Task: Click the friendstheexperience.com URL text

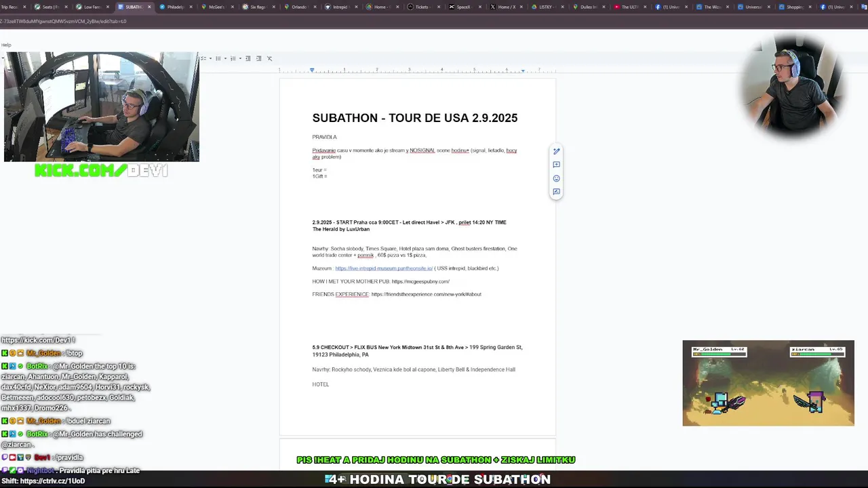Action: coord(427,294)
